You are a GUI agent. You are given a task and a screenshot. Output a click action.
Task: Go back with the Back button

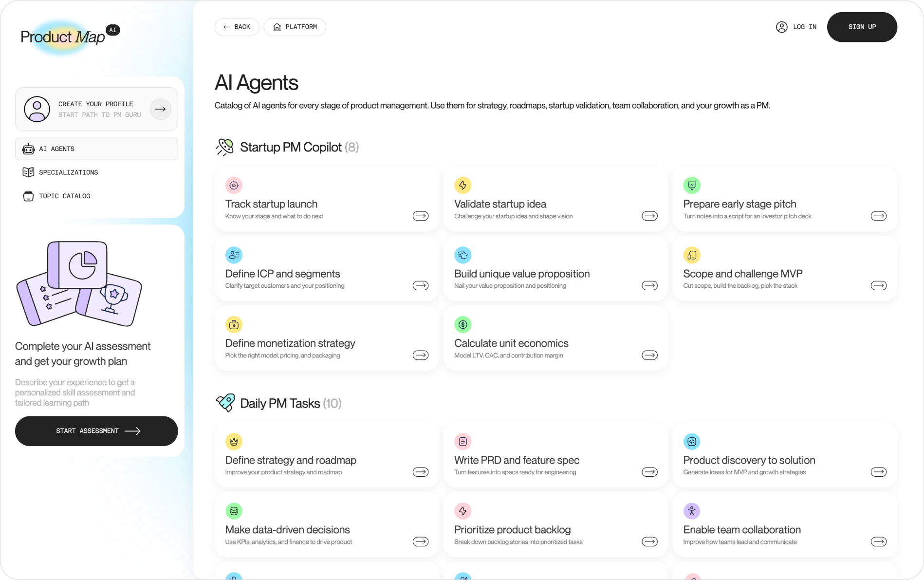click(x=237, y=27)
